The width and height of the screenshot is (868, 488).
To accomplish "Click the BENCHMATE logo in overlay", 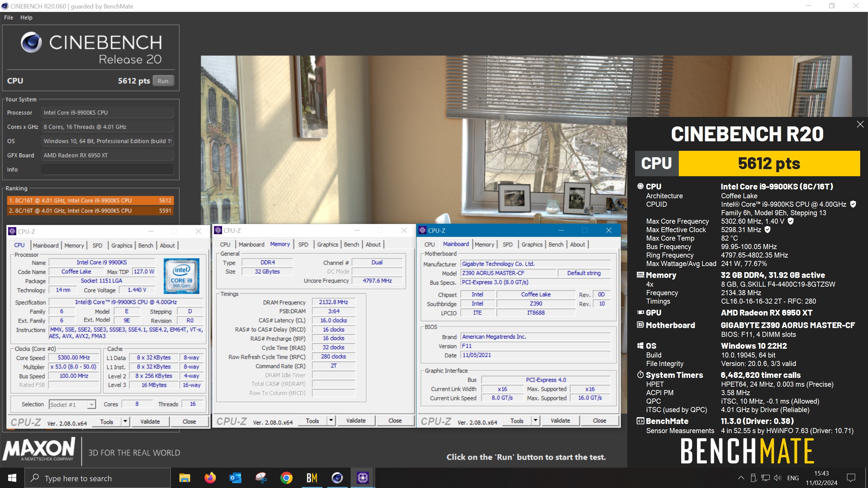I will pyautogui.click(x=747, y=451).
